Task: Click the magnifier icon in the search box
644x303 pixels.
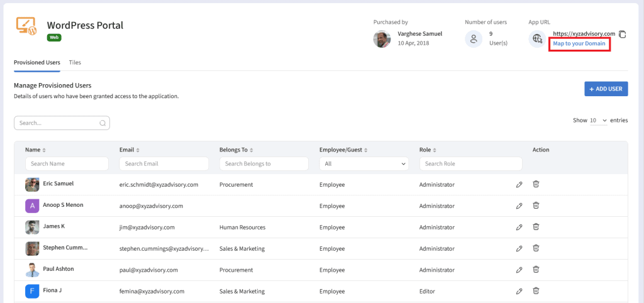Action: tap(103, 123)
